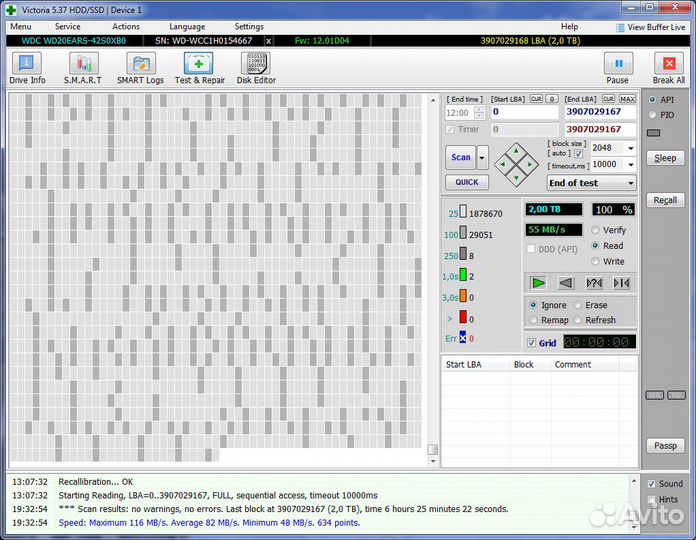This screenshot has height=540, width=696.
Task: Open SMART Logs from the toolbar
Action: (x=140, y=67)
